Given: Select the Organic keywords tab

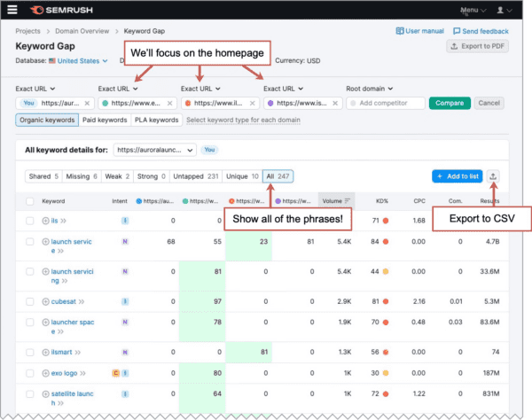Looking at the screenshot, I should point(47,120).
